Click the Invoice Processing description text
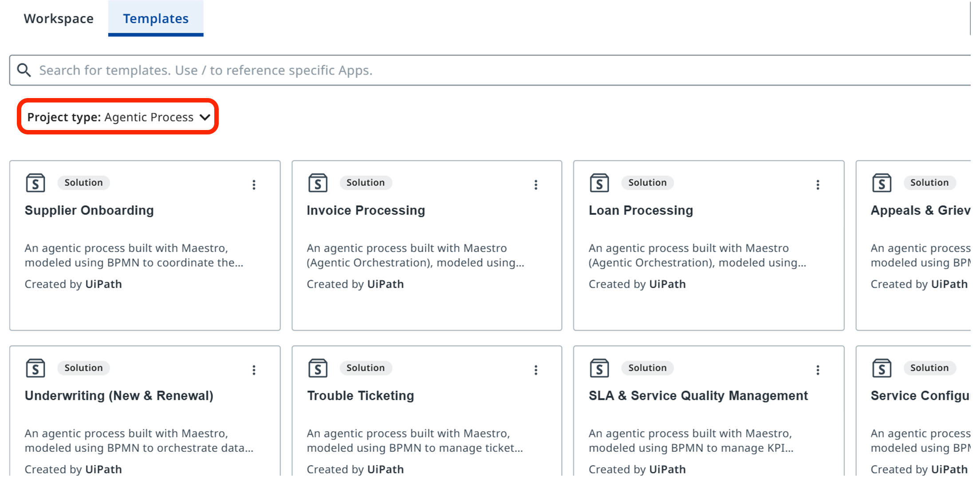 point(416,256)
